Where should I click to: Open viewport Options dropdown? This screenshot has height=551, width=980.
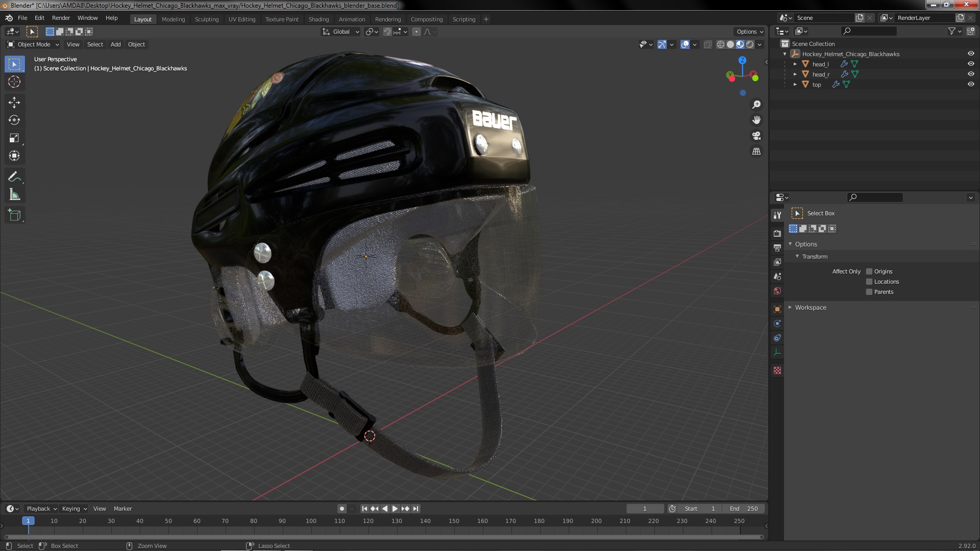(x=750, y=32)
